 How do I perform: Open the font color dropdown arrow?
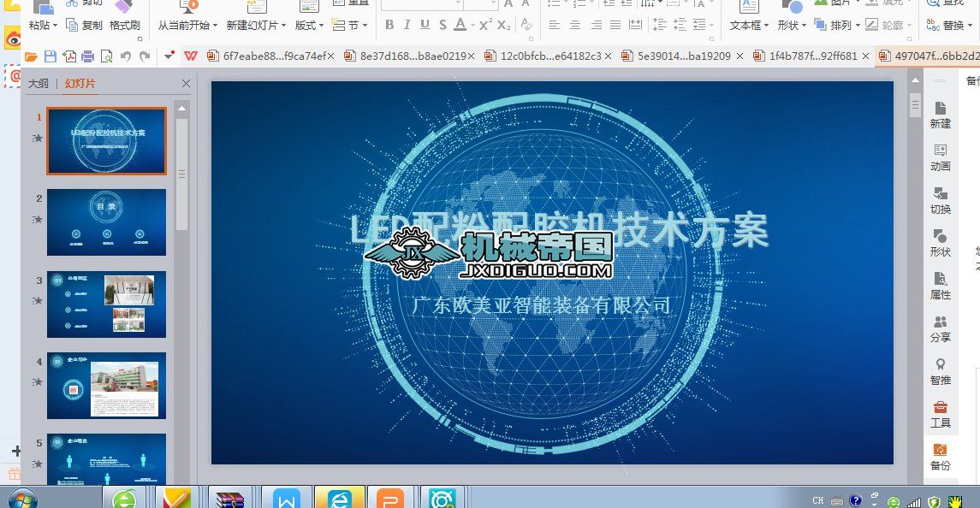pyautogui.click(x=472, y=26)
